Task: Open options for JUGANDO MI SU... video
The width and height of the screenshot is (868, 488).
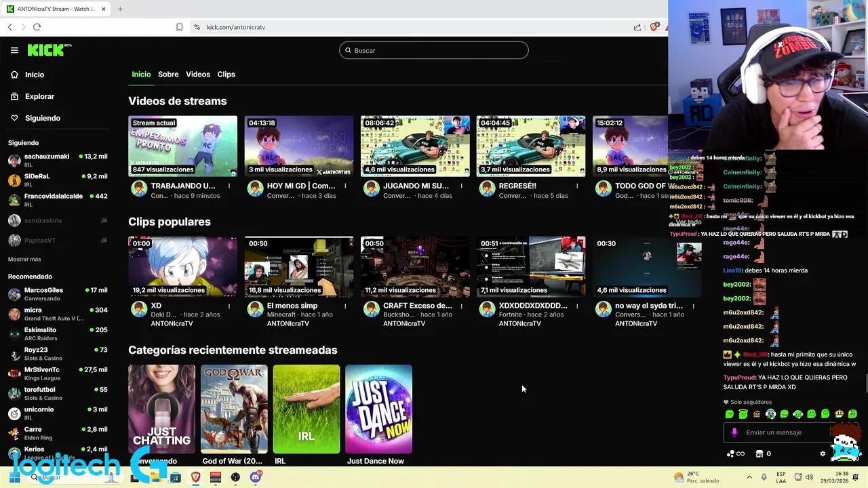Action: [461, 186]
